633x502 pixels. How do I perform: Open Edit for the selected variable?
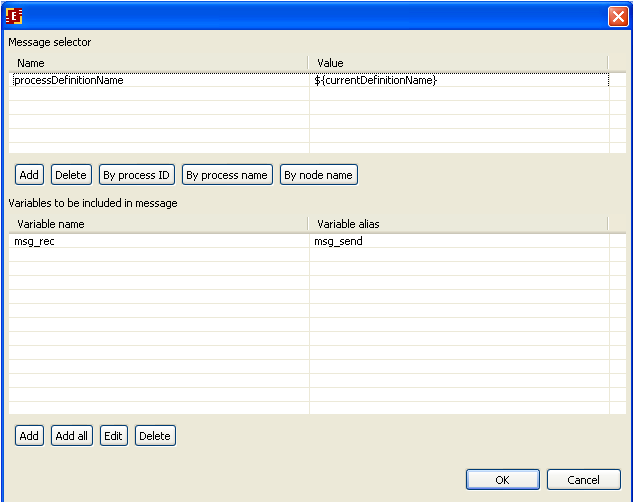click(x=114, y=436)
